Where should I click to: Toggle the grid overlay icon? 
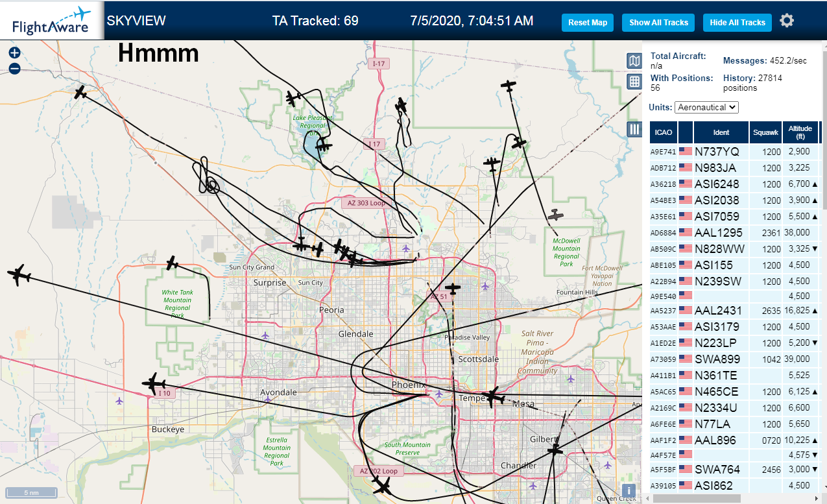(634, 82)
